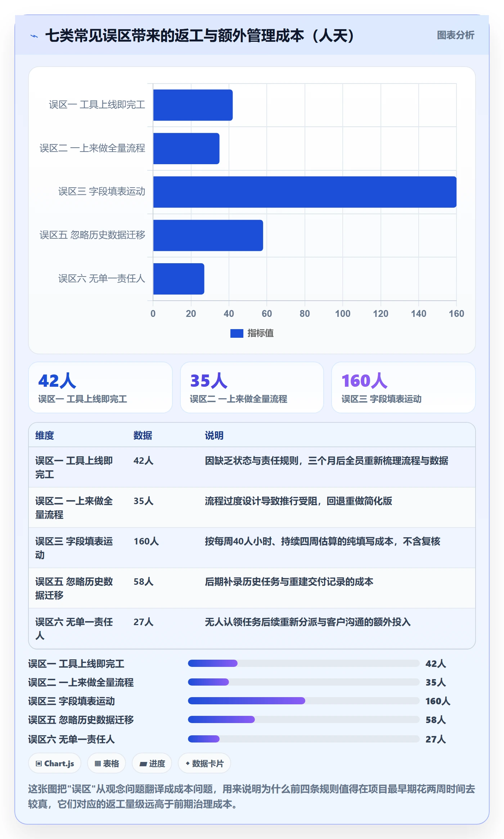Screen dimensions: 504x839
Task: Select the 表格 tag chip
Action: click(107, 763)
